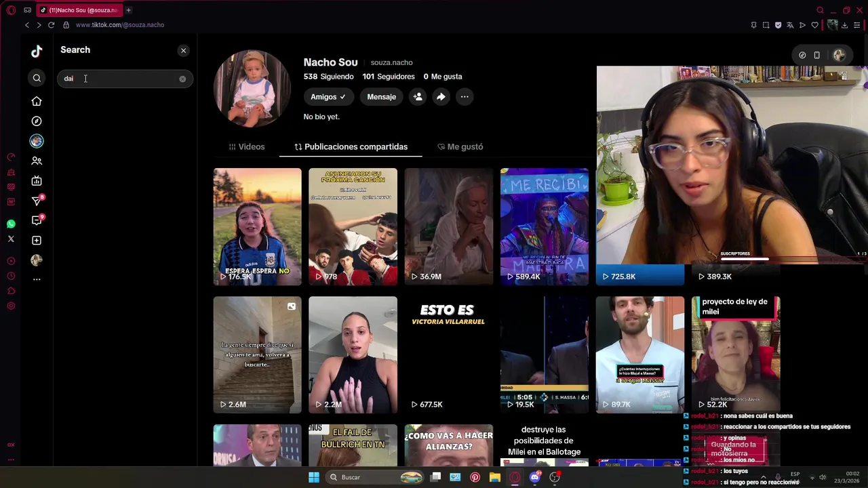
Task: Click the Opera GX menu logo
Action: pos(11,10)
